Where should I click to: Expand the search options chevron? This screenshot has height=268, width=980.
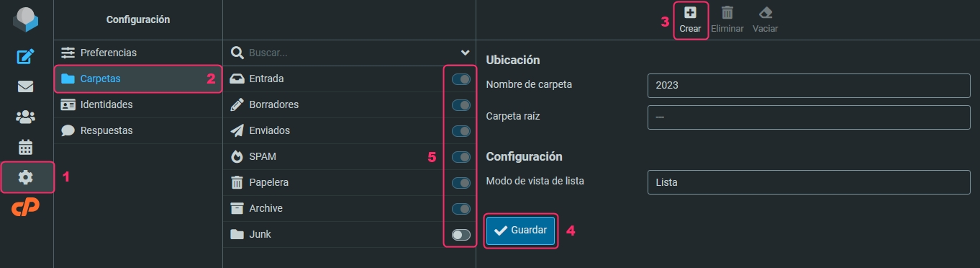pos(465,53)
